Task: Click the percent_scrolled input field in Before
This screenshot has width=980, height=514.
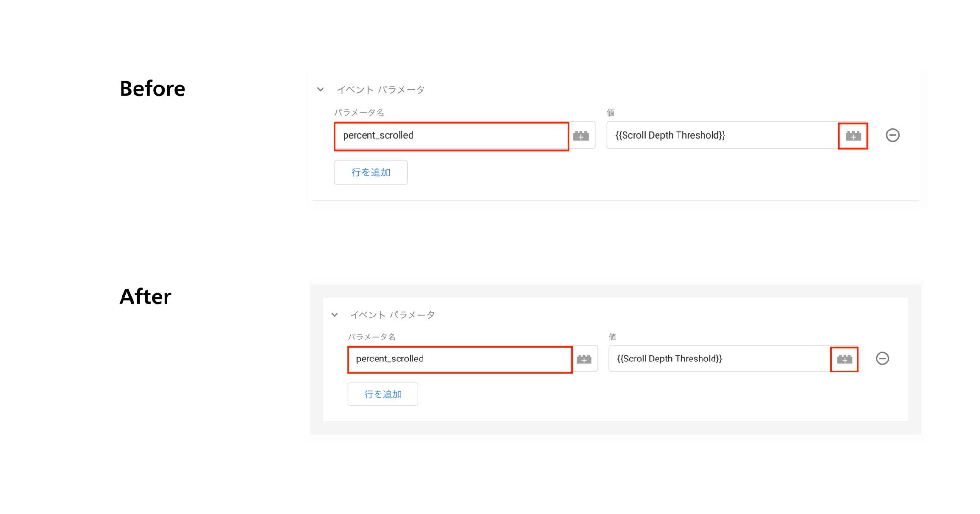Action: (x=450, y=136)
